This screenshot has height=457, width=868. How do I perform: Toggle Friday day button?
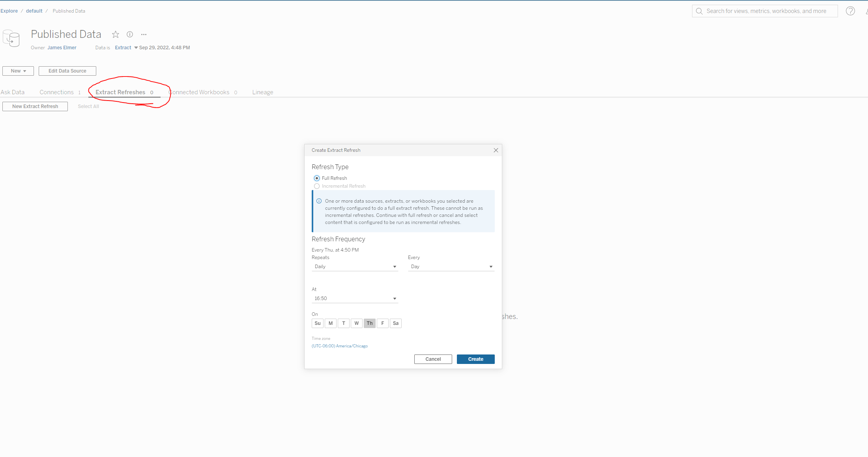(383, 323)
